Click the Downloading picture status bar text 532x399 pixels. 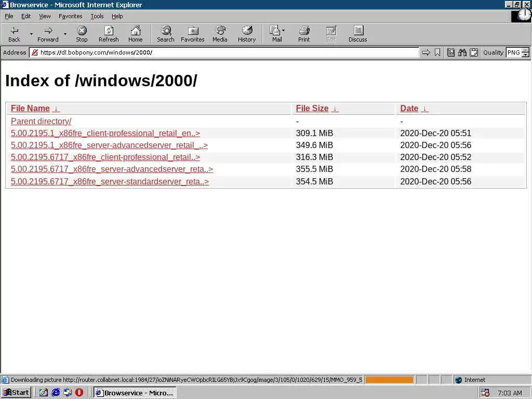187,380
